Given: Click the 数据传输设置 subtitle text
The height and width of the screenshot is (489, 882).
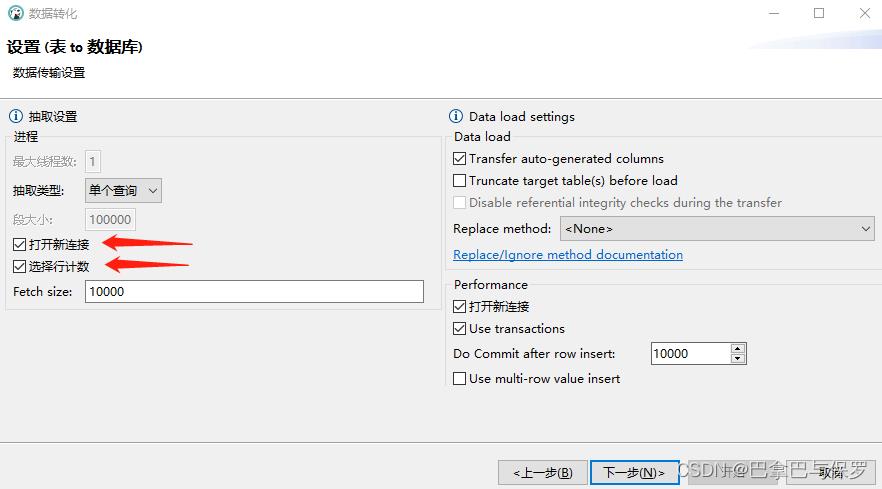Looking at the screenshot, I should pos(49,73).
